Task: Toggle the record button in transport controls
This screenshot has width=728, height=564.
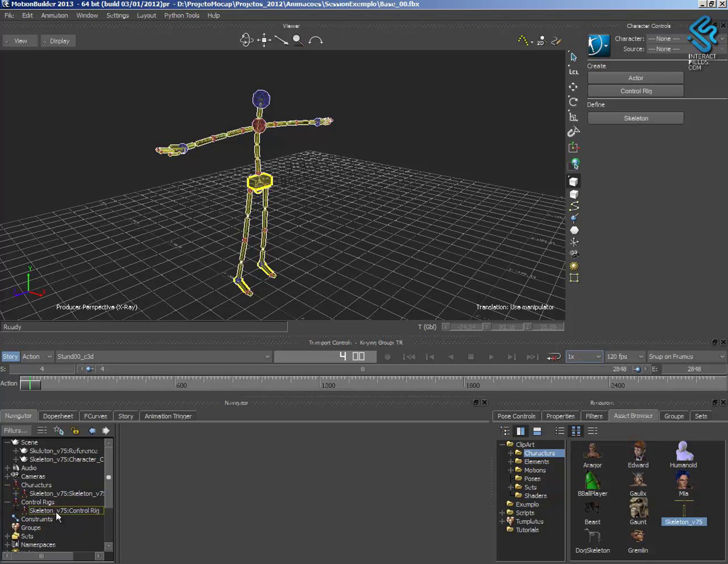Action: 387,357
